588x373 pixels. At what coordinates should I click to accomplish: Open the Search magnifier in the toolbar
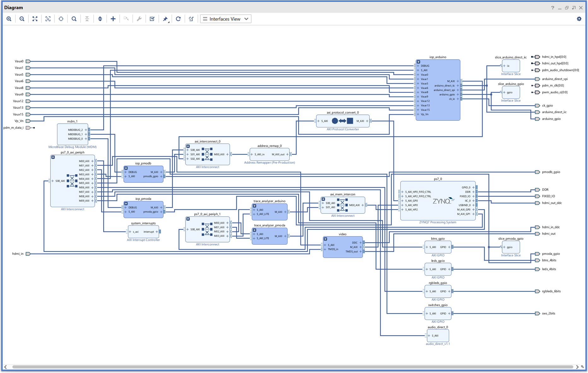[74, 19]
